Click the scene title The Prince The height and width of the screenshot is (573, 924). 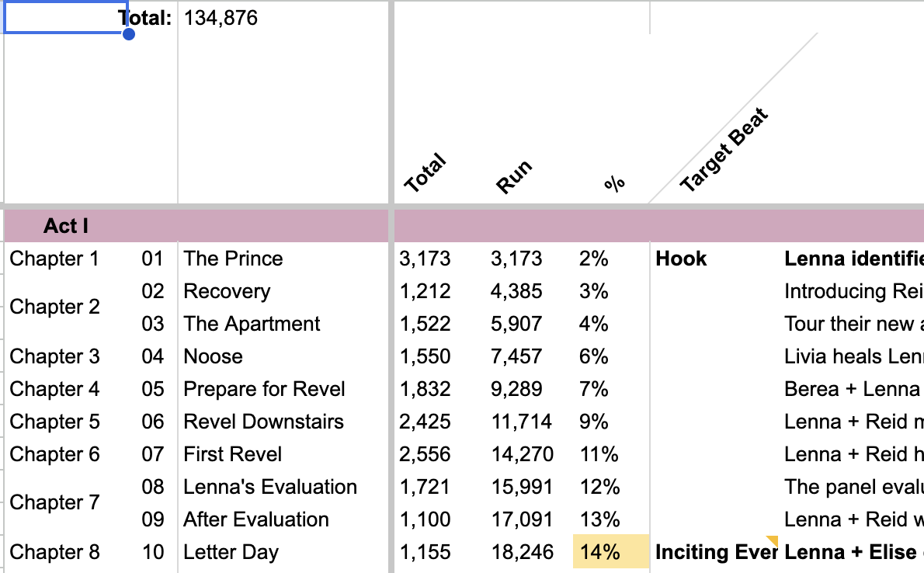click(233, 259)
